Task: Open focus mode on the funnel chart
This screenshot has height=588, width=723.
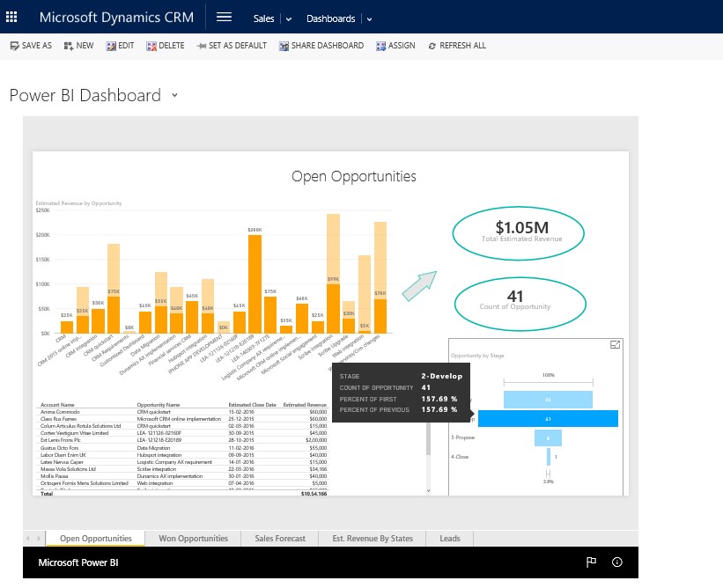Action: pyautogui.click(x=616, y=345)
